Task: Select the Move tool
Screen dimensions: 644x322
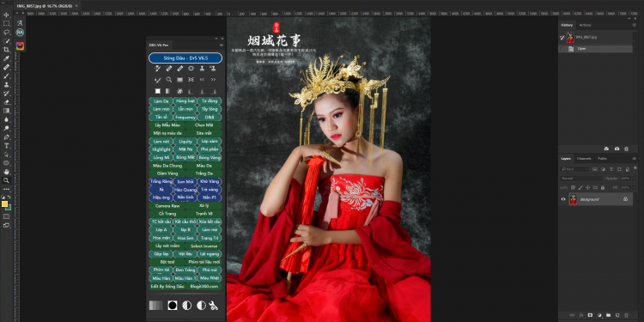Action: (x=6, y=15)
